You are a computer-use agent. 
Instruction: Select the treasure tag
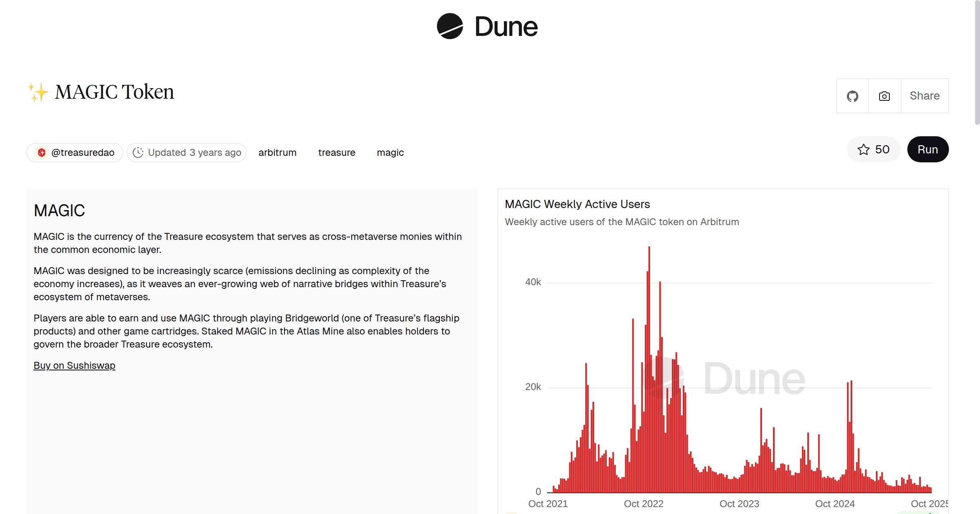pos(336,153)
